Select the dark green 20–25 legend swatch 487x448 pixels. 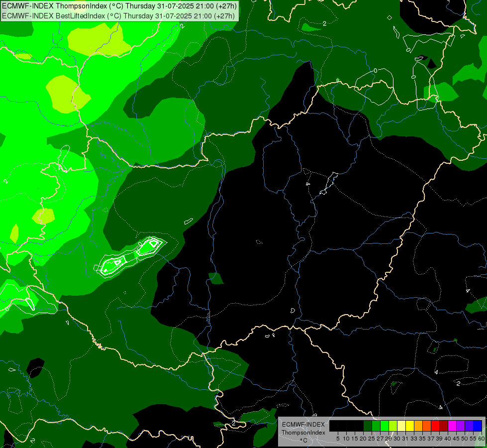point(368,426)
